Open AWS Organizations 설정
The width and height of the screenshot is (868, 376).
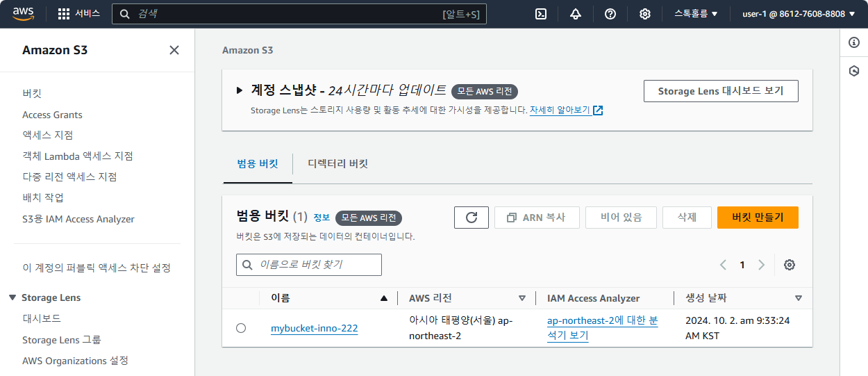pyautogui.click(x=75, y=361)
